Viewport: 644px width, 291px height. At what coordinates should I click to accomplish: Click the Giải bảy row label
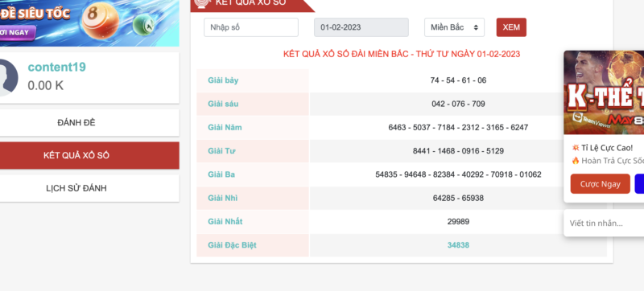coord(223,80)
